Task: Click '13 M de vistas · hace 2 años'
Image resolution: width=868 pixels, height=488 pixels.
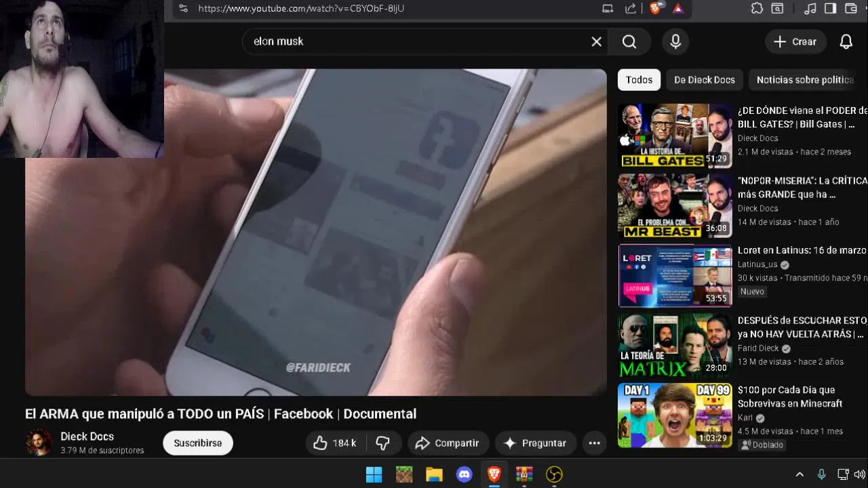Action: point(791,362)
